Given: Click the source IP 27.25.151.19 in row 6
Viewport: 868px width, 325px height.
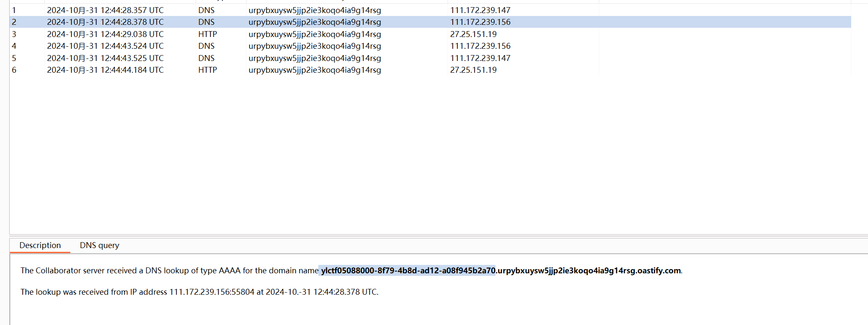Looking at the screenshot, I should point(473,70).
